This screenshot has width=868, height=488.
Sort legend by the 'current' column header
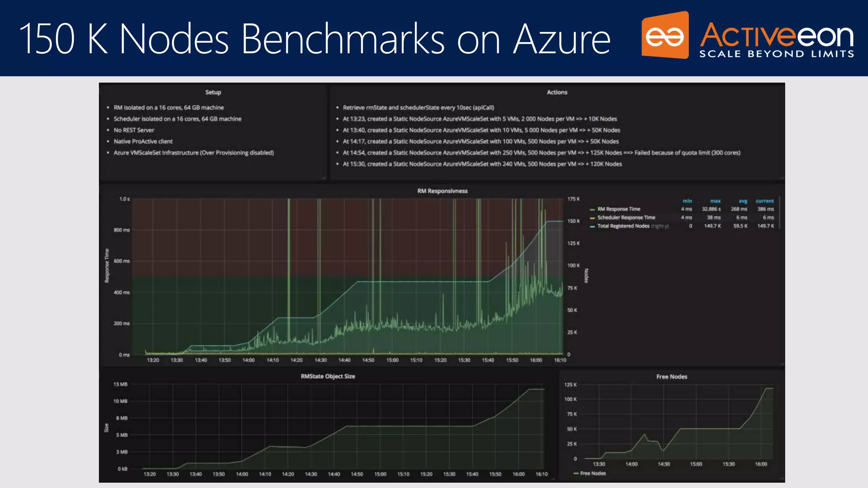pos(765,201)
